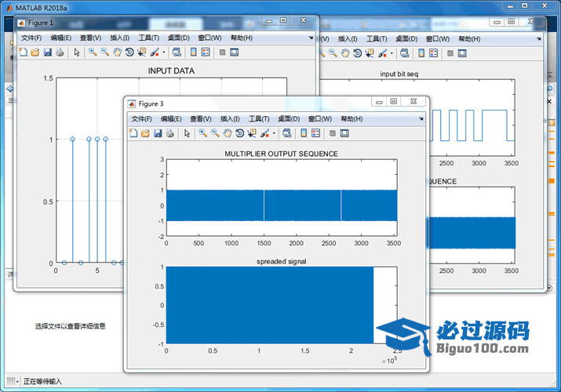Click Link Plot icon in rear right figure

pyautogui.click(x=405, y=53)
